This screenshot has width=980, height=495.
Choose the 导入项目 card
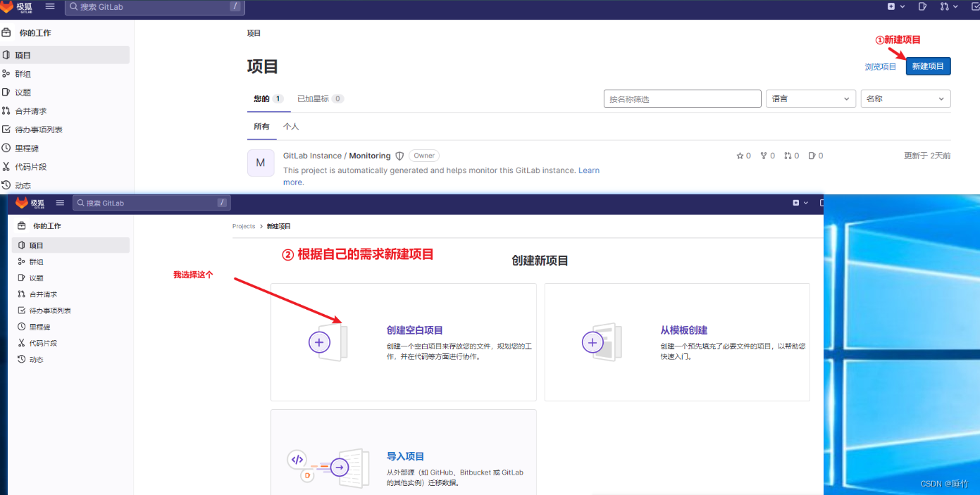tap(404, 452)
